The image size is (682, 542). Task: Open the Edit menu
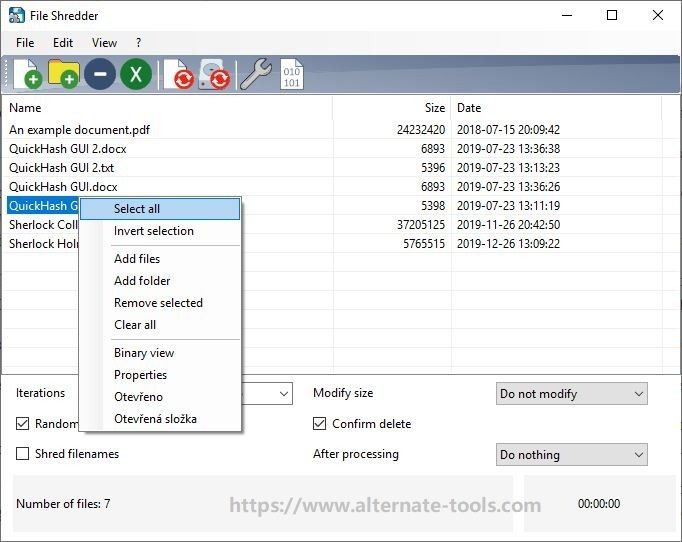coord(63,43)
